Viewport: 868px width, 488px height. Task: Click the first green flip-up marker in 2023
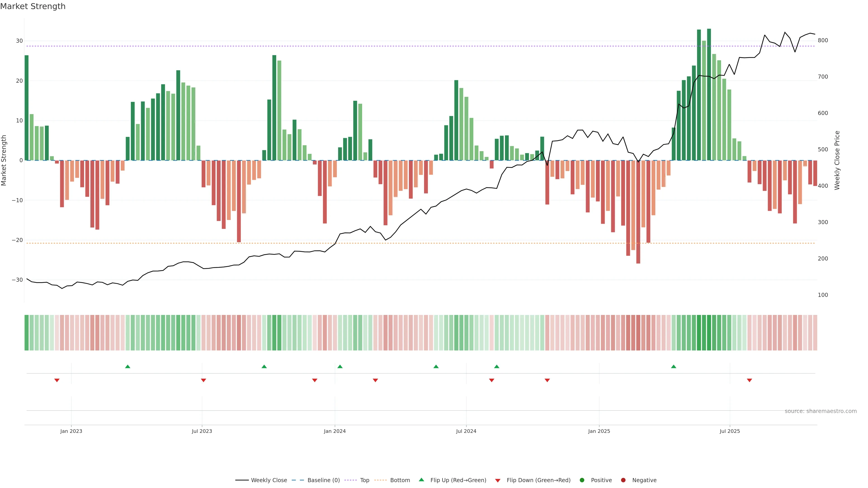click(128, 366)
